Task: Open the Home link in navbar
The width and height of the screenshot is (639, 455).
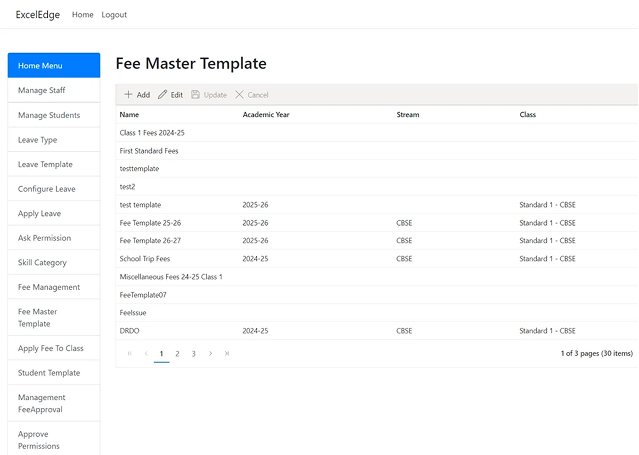Action: pyautogui.click(x=83, y=15)
